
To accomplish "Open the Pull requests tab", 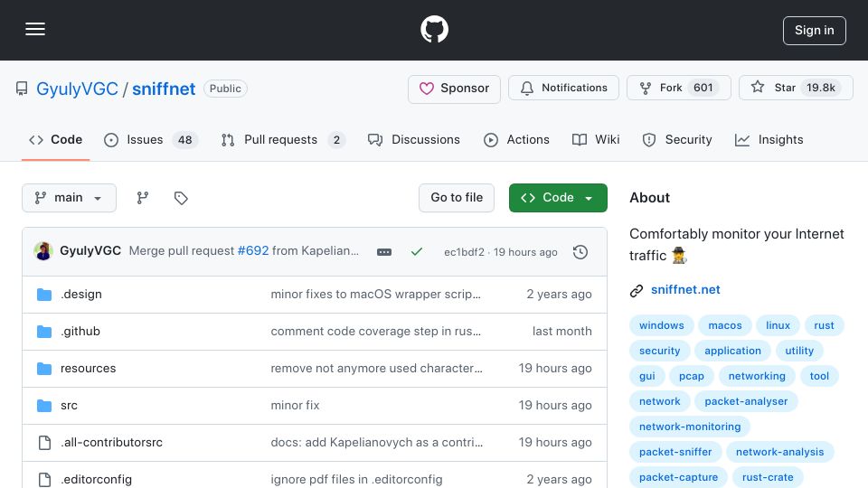I will [x=283, y=139].
